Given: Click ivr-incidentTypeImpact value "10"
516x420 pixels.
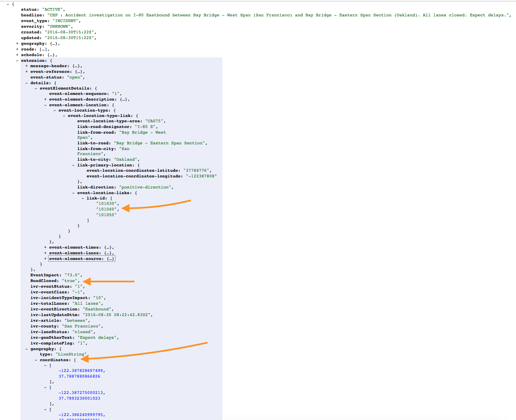Looking at the screenshot, I should (98, 298).
